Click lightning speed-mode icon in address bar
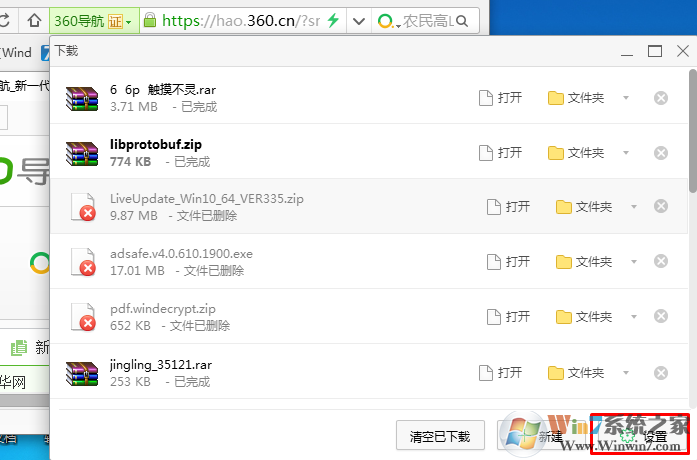This screenshot has height=460, width=697. pos(333,20)
